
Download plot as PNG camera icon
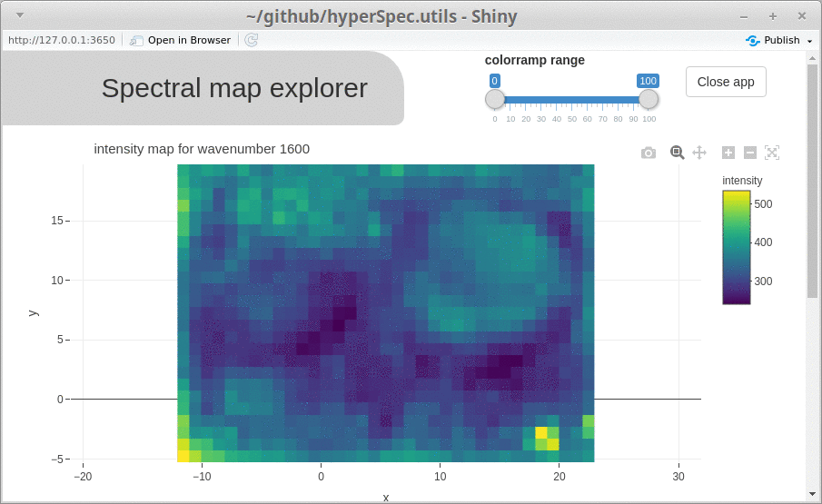click(x=649, y=153)
